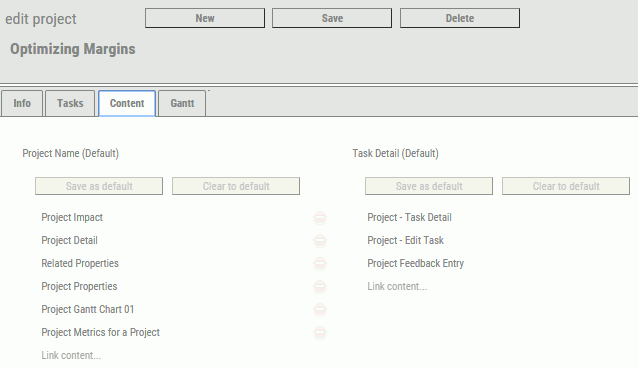Screen dimensions: 638x369
Task: Click Save as default under Task Detail
Action: pos(429,186)
